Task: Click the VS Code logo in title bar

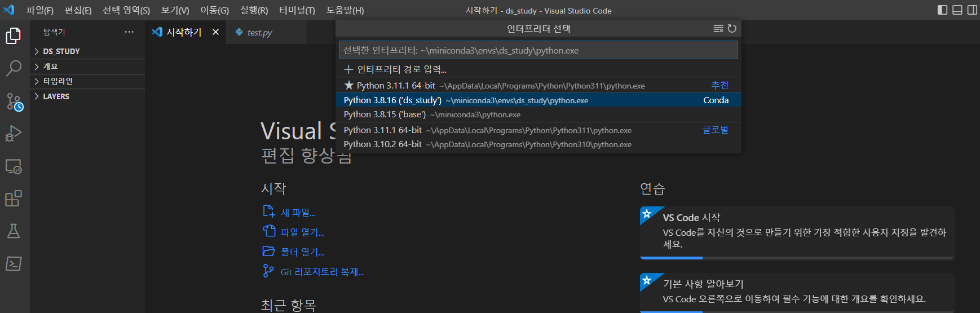Action: (x=9, y=10)
